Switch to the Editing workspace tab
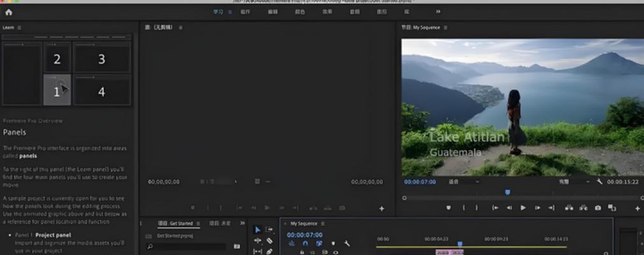 pos(273,12)
